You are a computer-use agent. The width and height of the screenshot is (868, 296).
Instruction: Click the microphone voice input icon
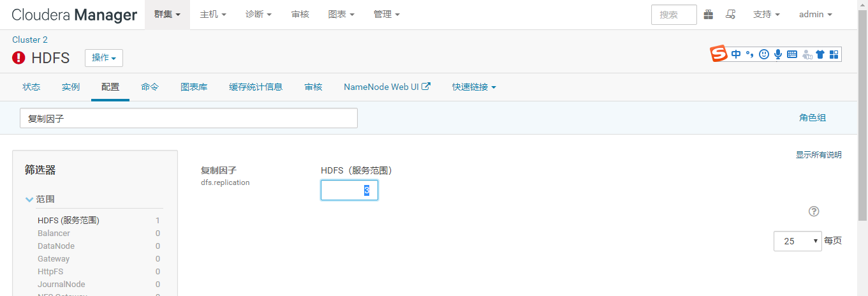[x=778, y=54]
